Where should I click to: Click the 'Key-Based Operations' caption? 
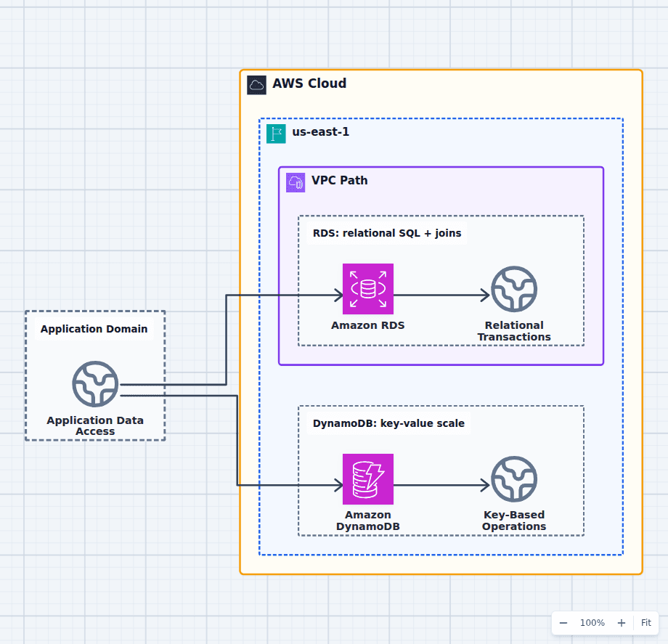514,521
